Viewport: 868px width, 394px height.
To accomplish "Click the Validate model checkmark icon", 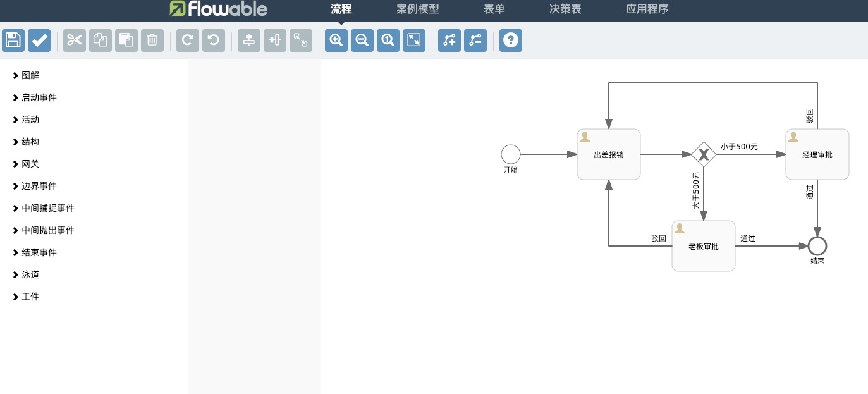I will pyautogui.click(x=39, y=40).
